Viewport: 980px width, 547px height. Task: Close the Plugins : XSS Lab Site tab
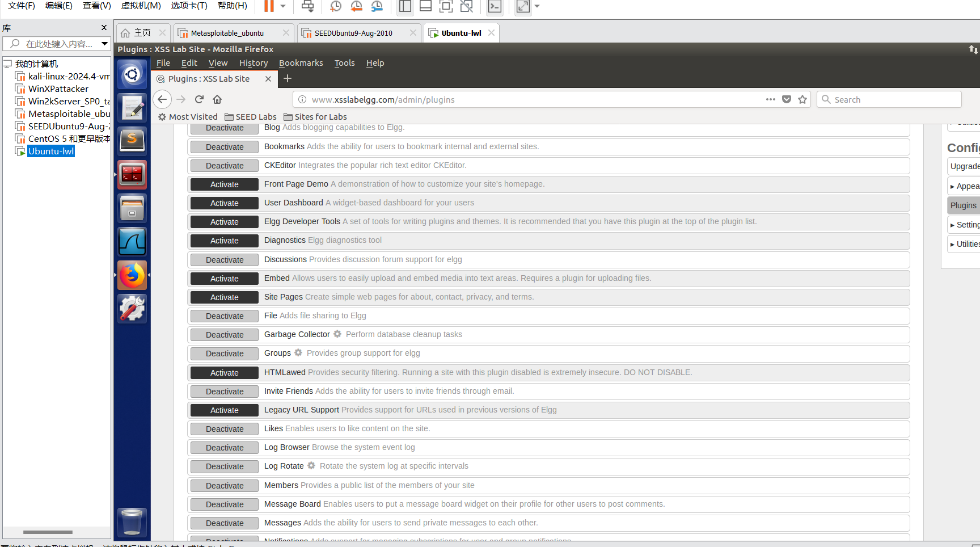point(268,79)
